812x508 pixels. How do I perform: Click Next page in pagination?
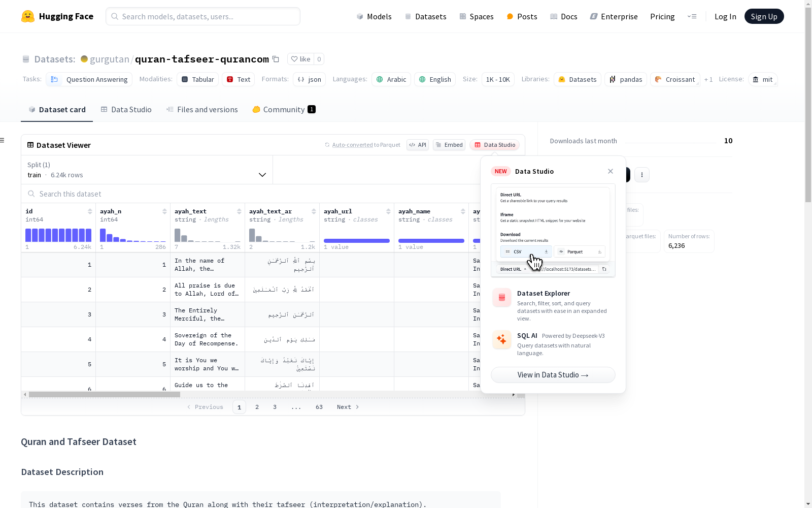[348, 407]
